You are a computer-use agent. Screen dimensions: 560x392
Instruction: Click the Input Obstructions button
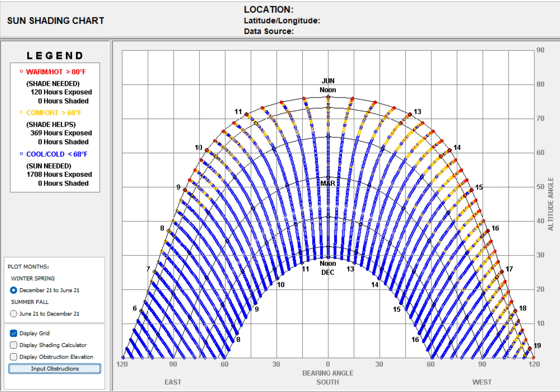(55, 368)
